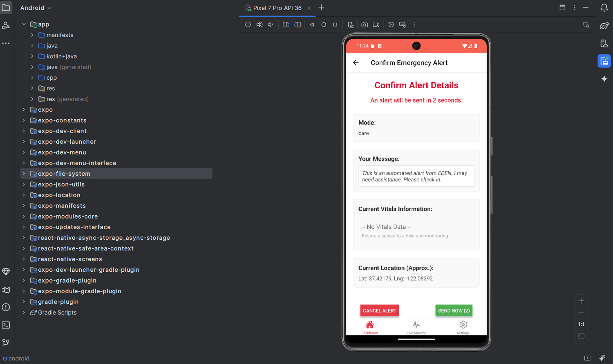Close the Pixel 7 Pro API 36 tab
Screen dimensions: 613x364
click(309, 8)
